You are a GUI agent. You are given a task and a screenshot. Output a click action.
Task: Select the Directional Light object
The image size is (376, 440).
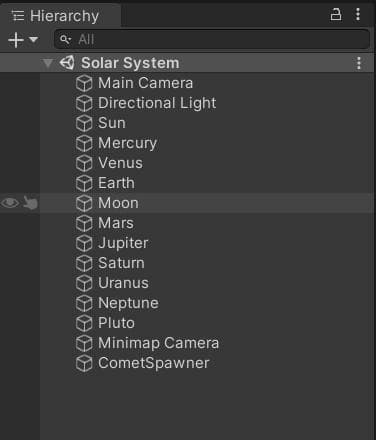[x=157, y=103]
